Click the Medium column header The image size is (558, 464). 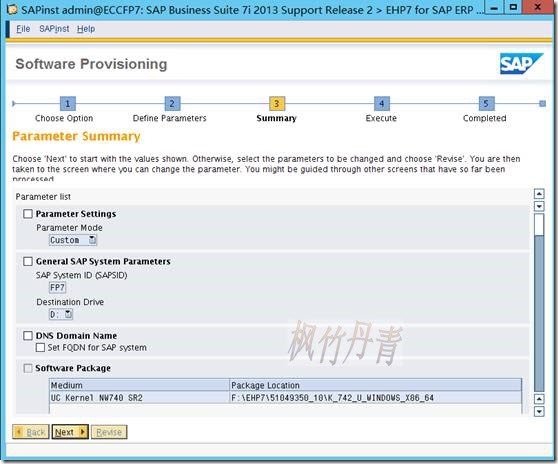(x=140, y=385)
